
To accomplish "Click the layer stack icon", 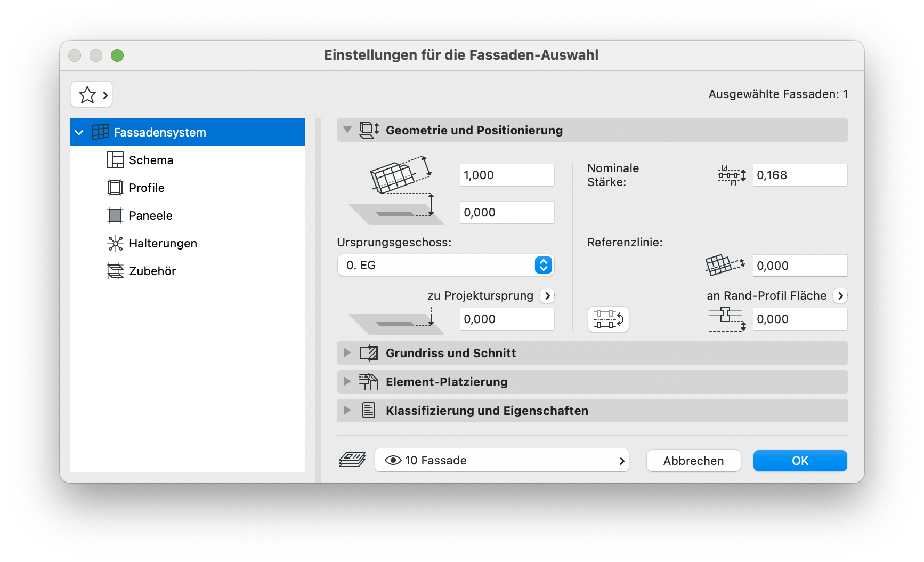I will coord(352,460).
